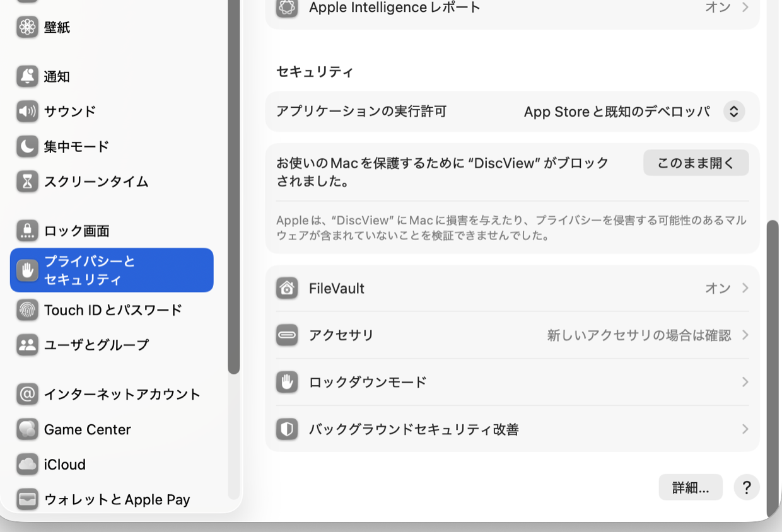Click the Wallpaper flower icon in sidebar

pos(27,27)
